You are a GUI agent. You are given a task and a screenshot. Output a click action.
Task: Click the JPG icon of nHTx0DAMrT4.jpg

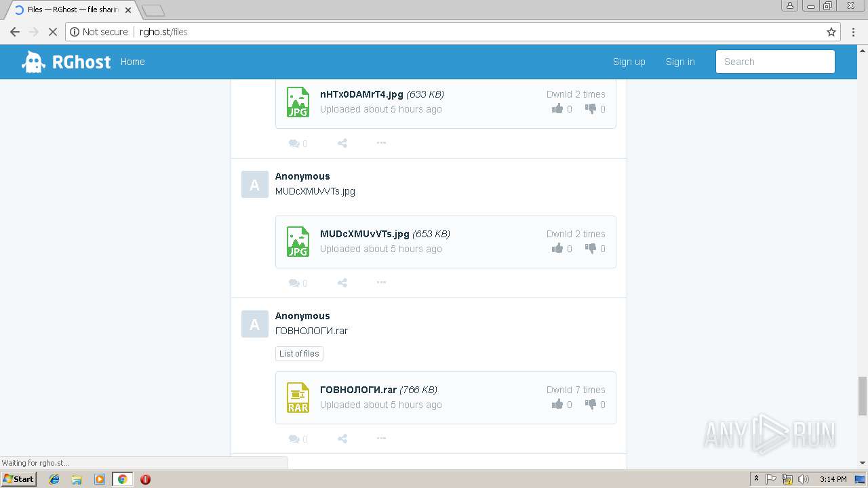click(298, 102)
